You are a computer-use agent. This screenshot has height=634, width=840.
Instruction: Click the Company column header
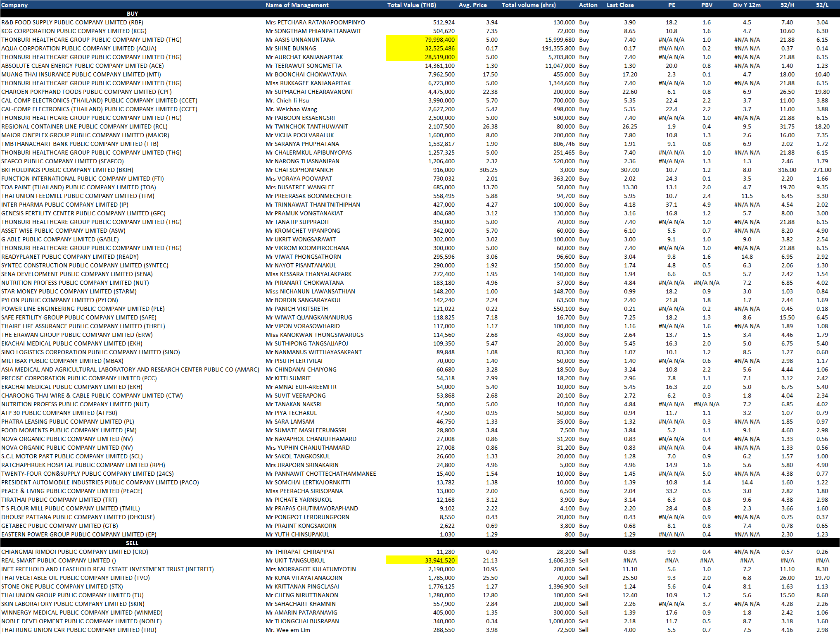click(15, 5)
